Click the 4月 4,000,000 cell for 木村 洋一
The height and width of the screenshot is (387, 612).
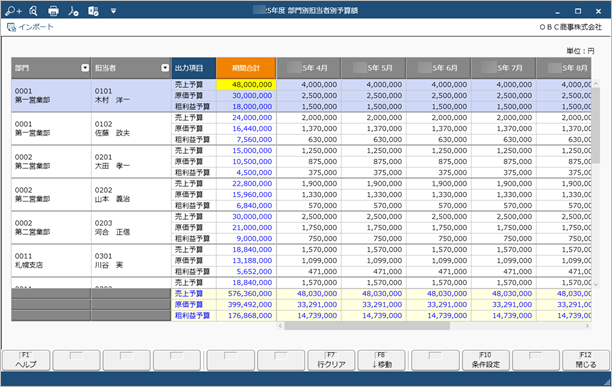point(309,85)
